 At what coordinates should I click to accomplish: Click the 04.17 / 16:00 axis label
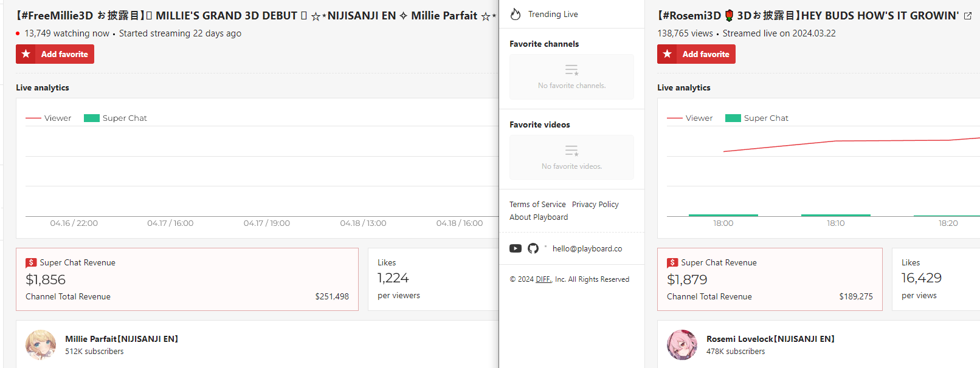click(170, 223)
